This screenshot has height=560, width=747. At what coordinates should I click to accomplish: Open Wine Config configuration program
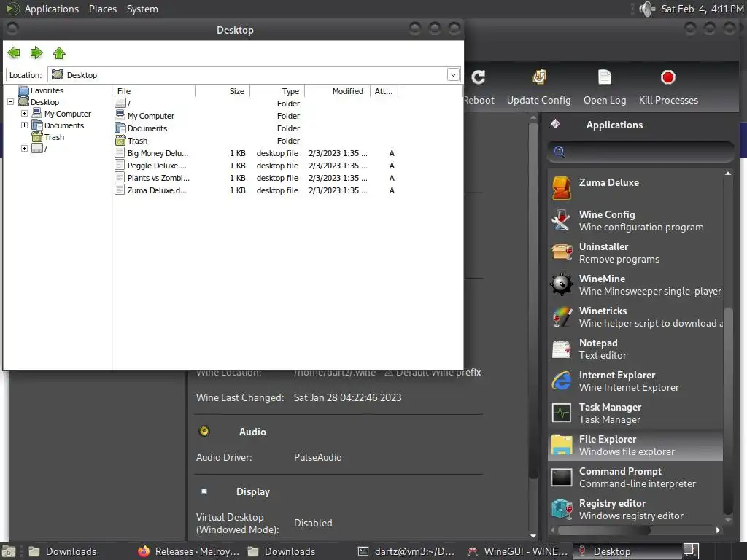(635, 220)
